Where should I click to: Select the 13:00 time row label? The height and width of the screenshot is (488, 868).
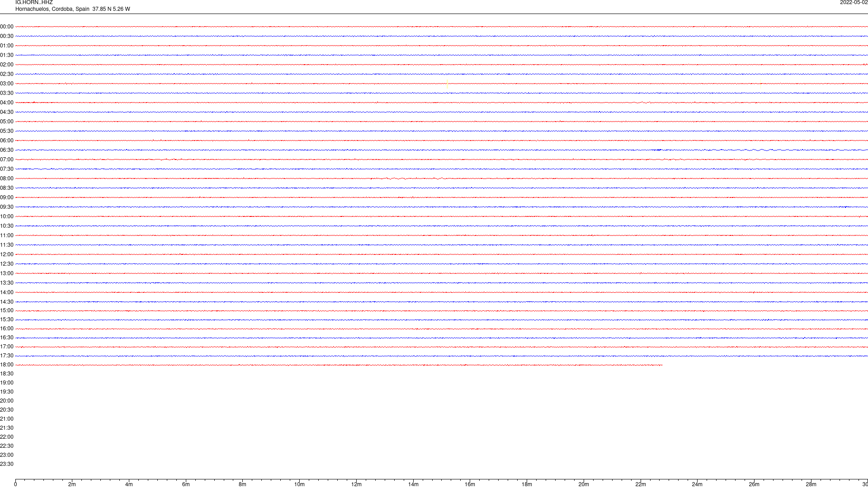7,273
